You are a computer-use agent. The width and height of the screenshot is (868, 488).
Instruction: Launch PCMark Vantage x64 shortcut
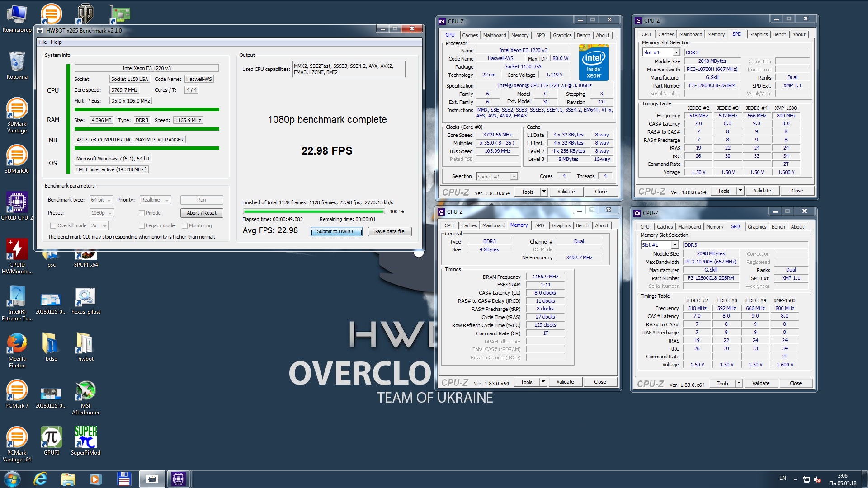tap(17, 444)
